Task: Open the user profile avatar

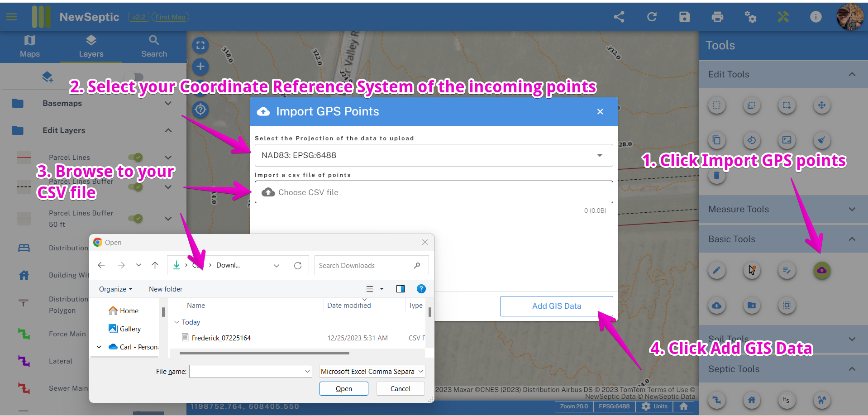Action: 850,17
